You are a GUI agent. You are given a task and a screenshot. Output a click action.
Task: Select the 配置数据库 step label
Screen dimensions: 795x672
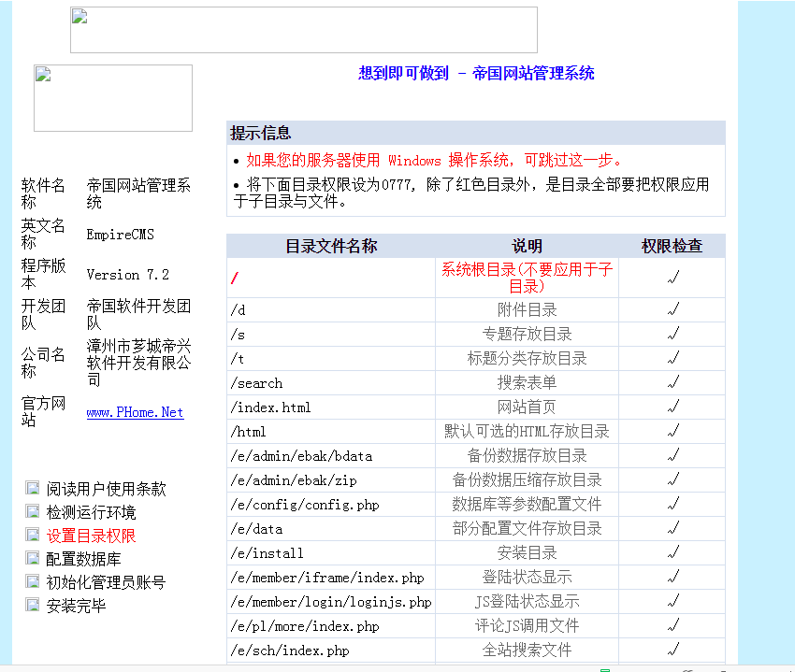coord(83,559)
